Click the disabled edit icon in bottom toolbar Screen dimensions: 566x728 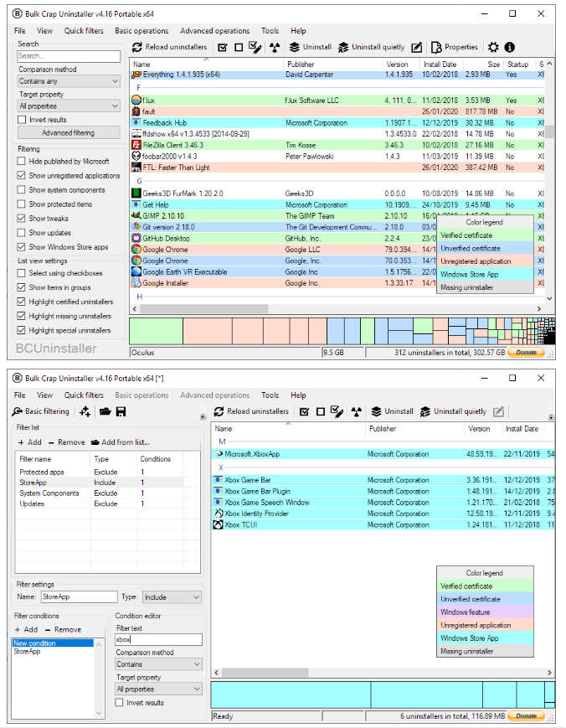(498, 411)
